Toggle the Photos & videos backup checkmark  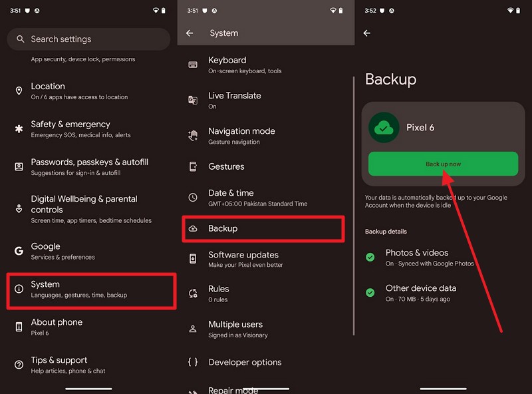370,258
